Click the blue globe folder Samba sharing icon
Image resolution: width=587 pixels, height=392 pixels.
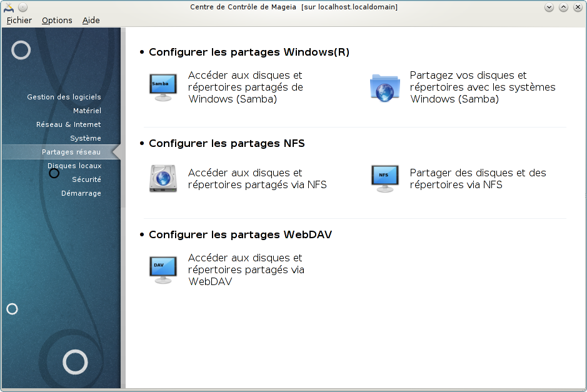[385, 88]
